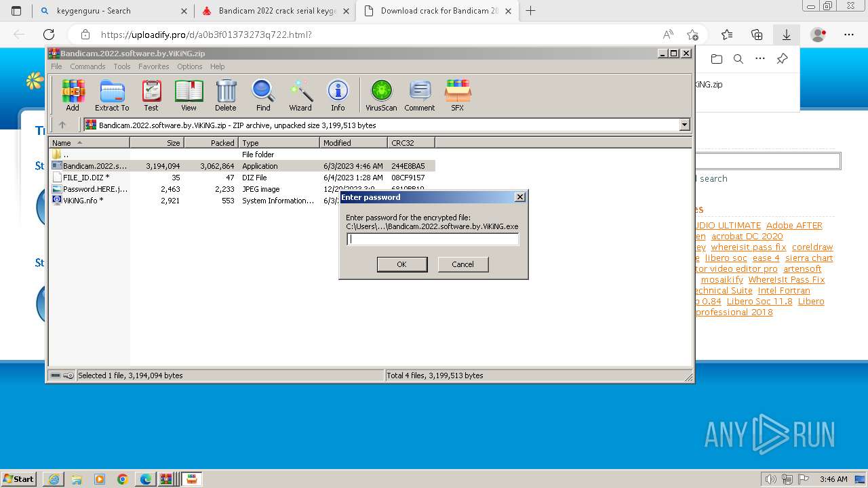Viewport: 868px width, 488px height.
Task: Run VirusScan from the toolbar
Action: [381, 96]
